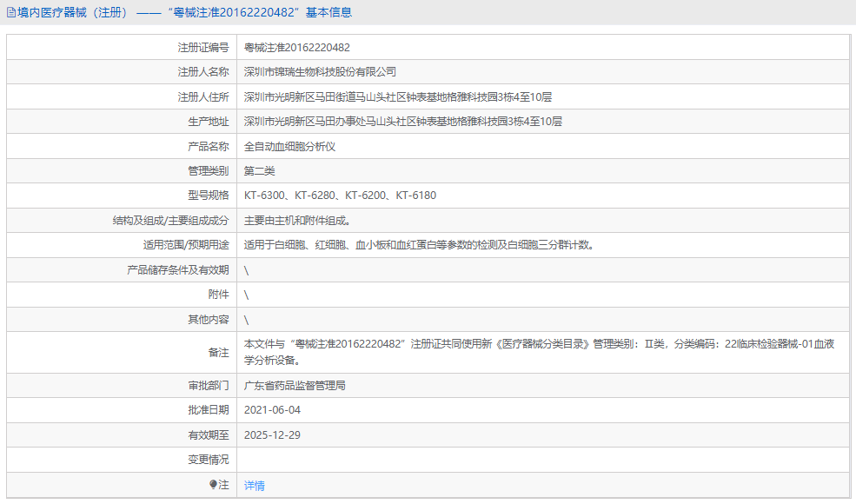Click the 注册人名称 label cell

122,72
